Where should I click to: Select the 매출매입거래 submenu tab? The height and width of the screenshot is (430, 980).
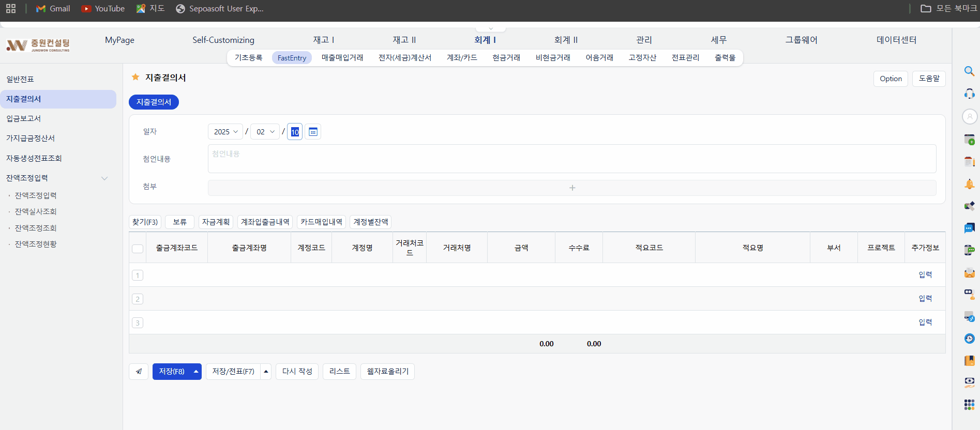click(342, 58)
